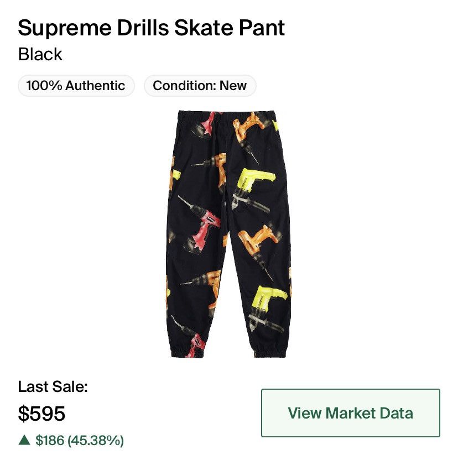This screenshot has height=476, width=458.
Task: Click the yellow drill on right shin
Action: point(267,308)
